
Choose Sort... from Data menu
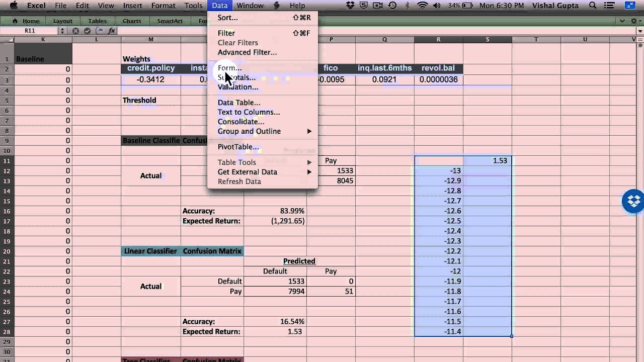pyautogui.click(x=263, y=18)
